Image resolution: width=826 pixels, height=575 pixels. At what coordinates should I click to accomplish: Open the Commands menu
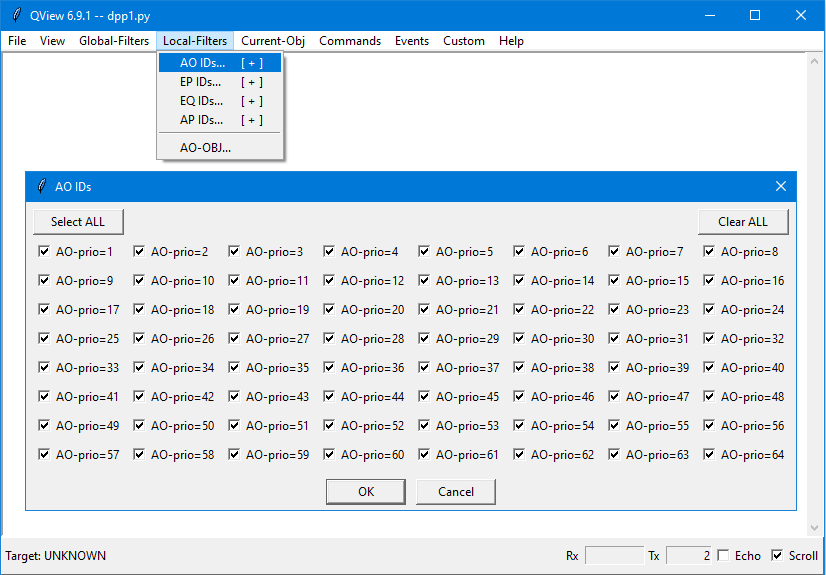click(350, 41)
